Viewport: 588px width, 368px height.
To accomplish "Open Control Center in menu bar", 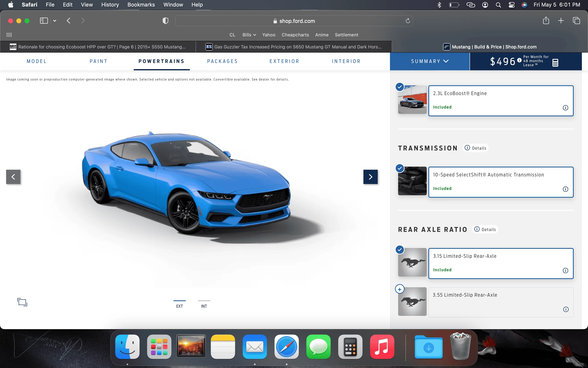I will [x=511, y=5].
